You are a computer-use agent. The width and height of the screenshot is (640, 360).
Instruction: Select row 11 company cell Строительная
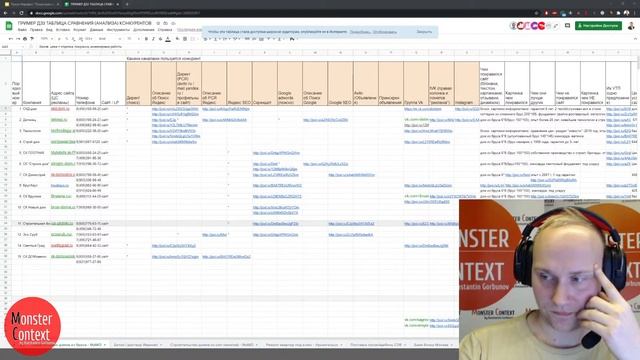36,224
